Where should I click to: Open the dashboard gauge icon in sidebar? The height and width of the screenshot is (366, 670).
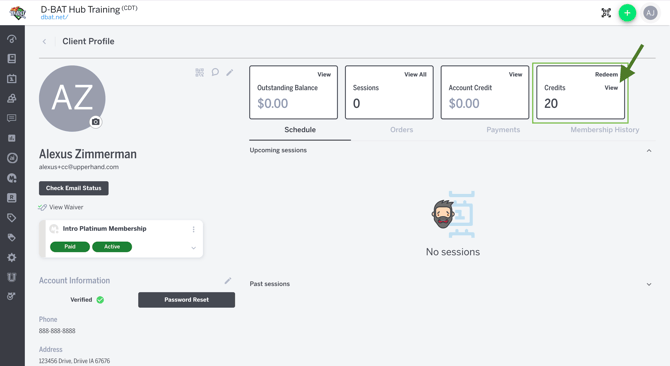click(12, 39)
